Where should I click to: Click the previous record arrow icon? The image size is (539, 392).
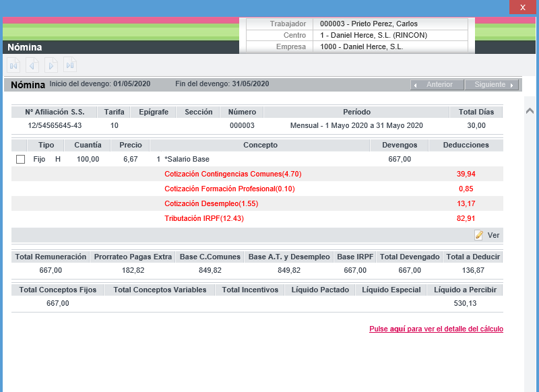[32, 65]
